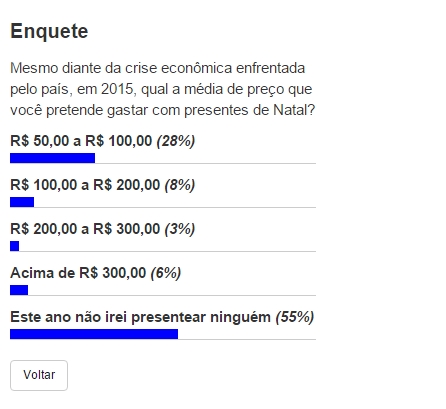Select the R$ 200,00 a R$ 300,00 result label

[85, 229]
